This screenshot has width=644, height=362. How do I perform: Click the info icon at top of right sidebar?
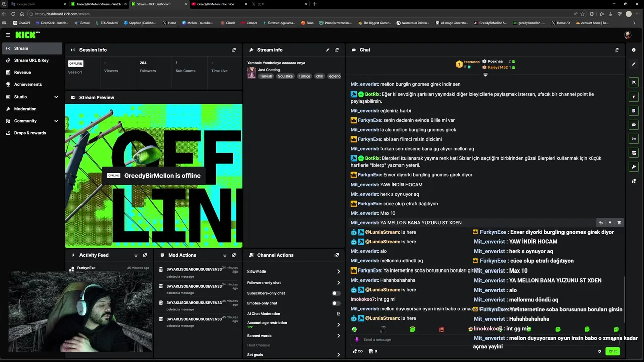click(634, 50)
